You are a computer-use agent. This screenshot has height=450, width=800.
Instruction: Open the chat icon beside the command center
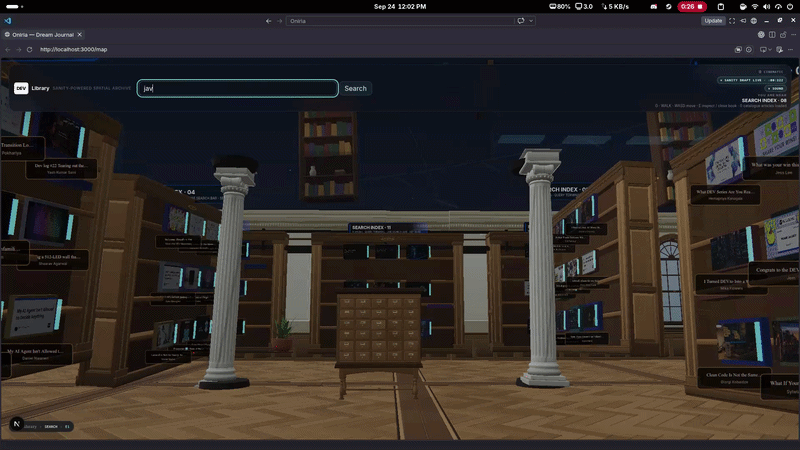pos(521,21)
